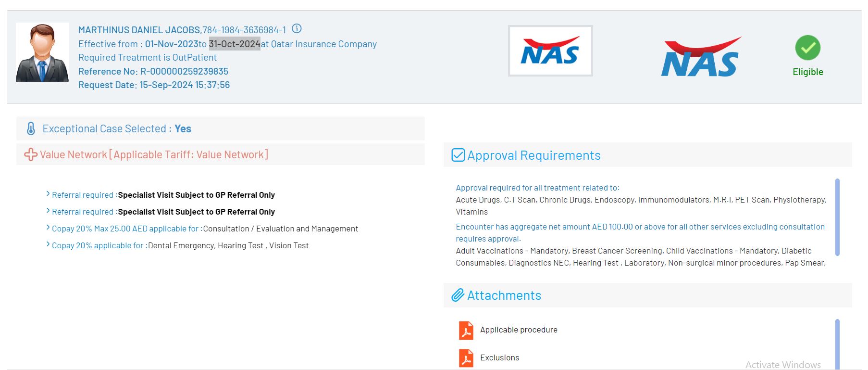Screen dimensions: 868x370
Task: Click the paperclip Attachments icon
Action: click(x=458, y=295)
